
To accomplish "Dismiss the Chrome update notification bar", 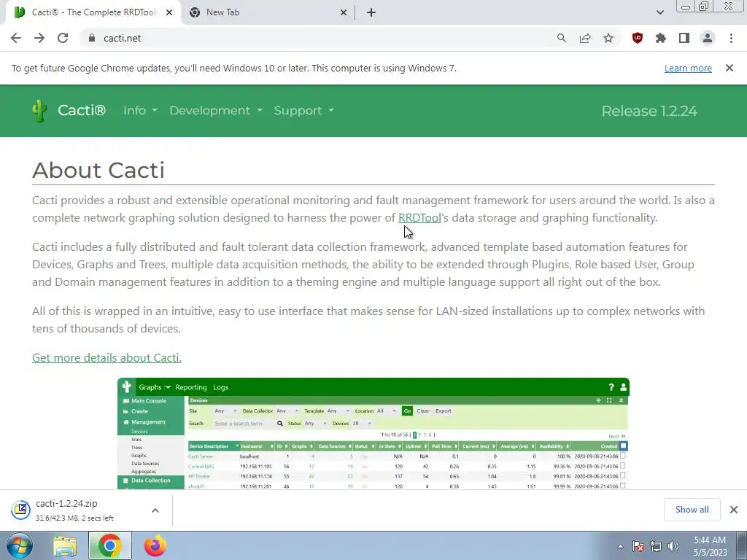I will point(729,68).
